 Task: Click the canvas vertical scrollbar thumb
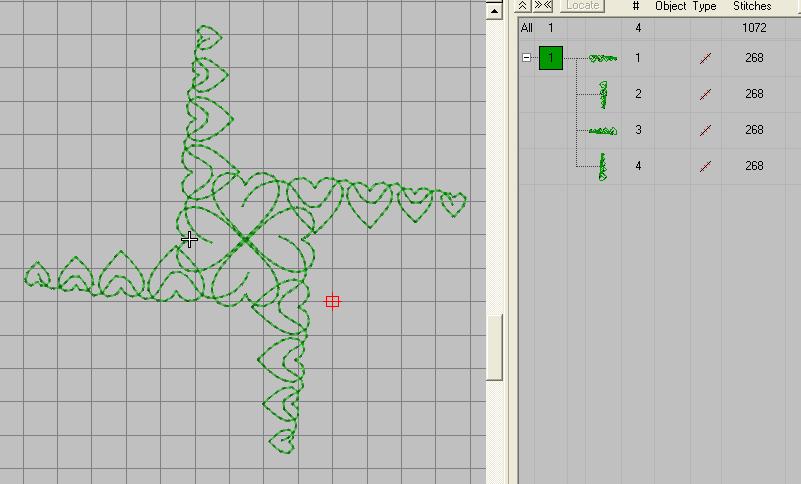point(494,347)
